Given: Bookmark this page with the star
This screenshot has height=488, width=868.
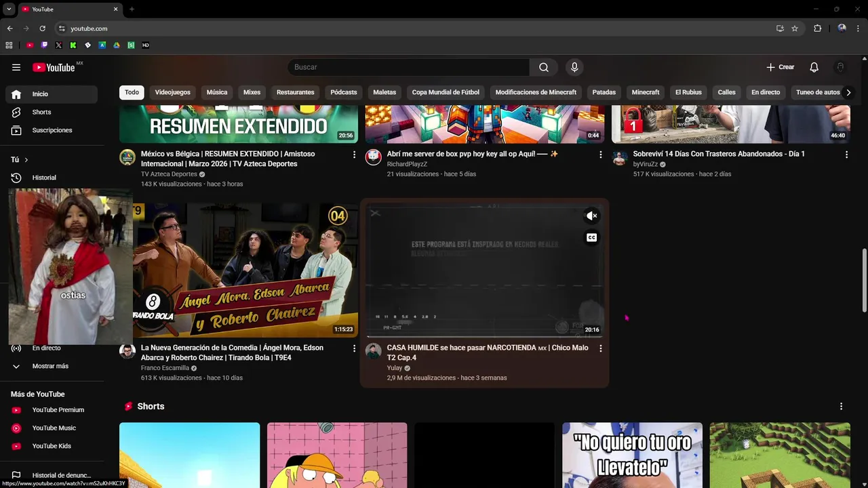Looking at the screenshot, I should click(x=795, y=28).
